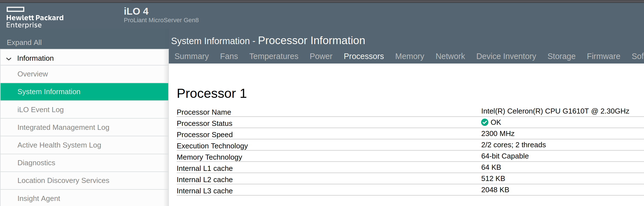Open the Power tab
The image size is (644, 206).
321,56
